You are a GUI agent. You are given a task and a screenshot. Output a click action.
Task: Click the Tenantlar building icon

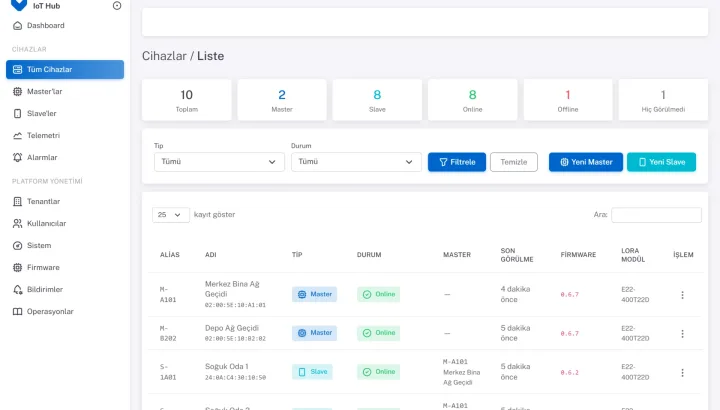[17, 202]
